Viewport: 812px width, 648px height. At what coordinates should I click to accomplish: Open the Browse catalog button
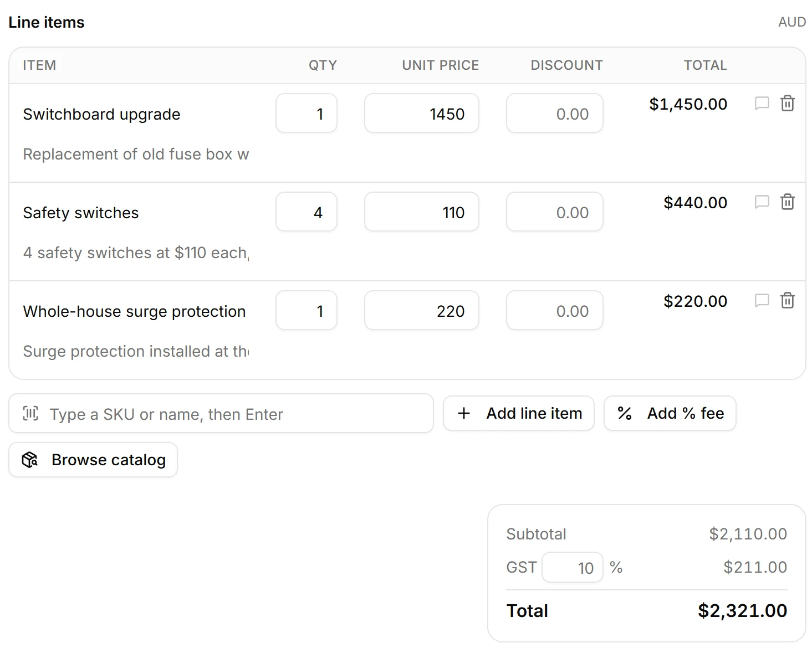(x=93, y=460)
